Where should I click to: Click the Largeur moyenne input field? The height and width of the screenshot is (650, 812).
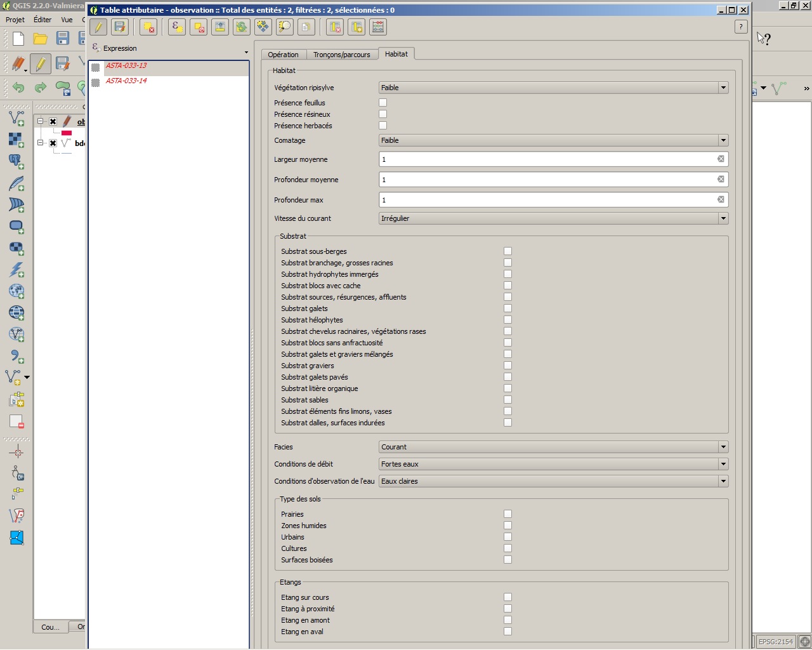pos(547,159)
